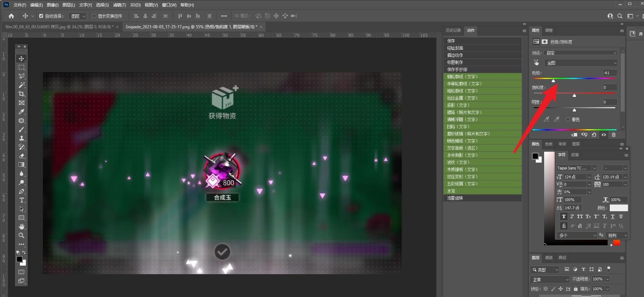The height and width of the screenshot is (297, 644).
Task: Toggle Quick Mask mode in toolbox
Action: click(x=21, y=272)
